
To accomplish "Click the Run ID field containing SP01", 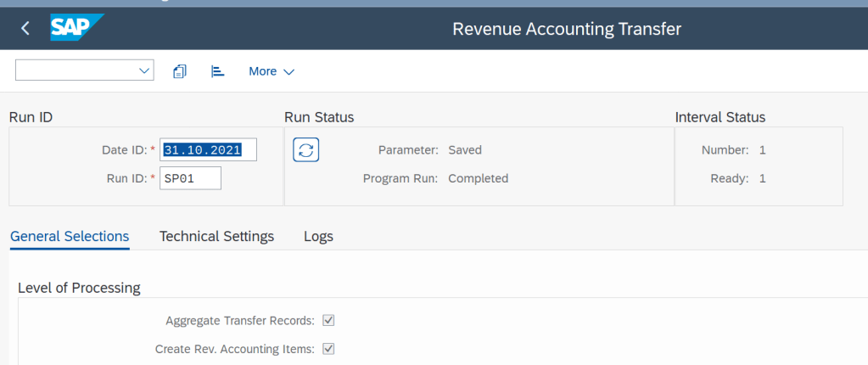I will click(x=190, y=178).
